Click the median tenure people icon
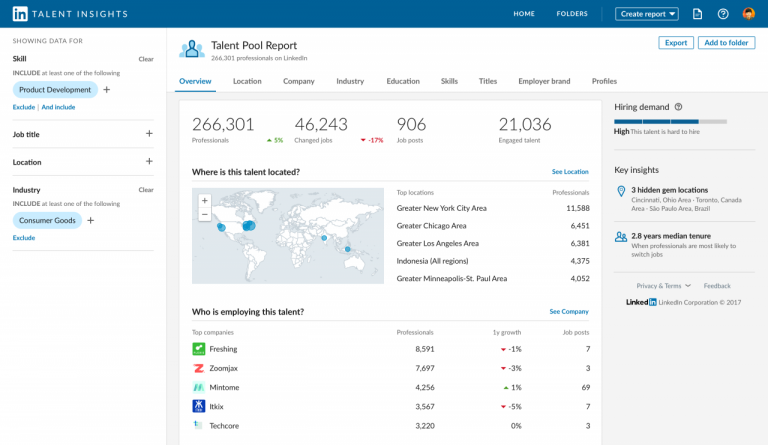The image size is (768, 445). pos(621,237)
